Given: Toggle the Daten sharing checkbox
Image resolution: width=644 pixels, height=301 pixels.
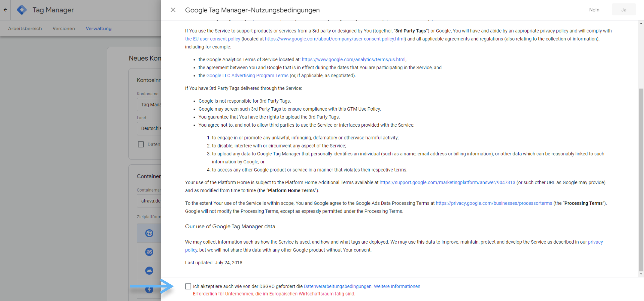Looking at the screenshot, I should pos(141,144).
